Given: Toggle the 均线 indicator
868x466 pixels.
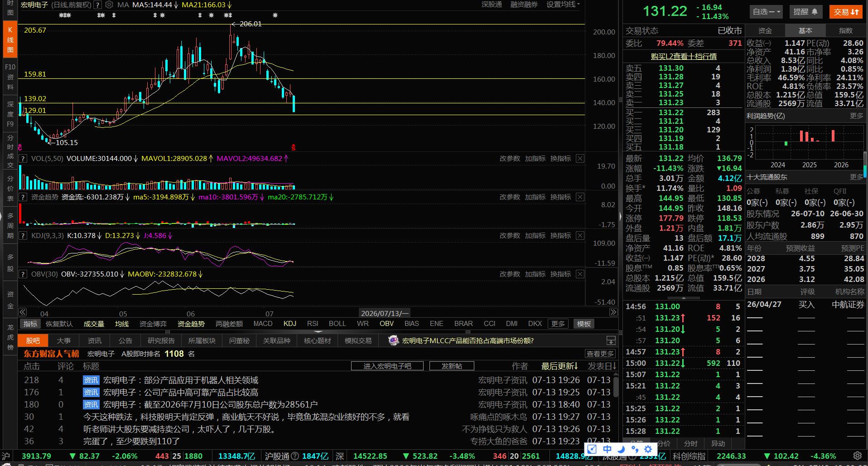Looking at the screenshot, I should (122, 324).
